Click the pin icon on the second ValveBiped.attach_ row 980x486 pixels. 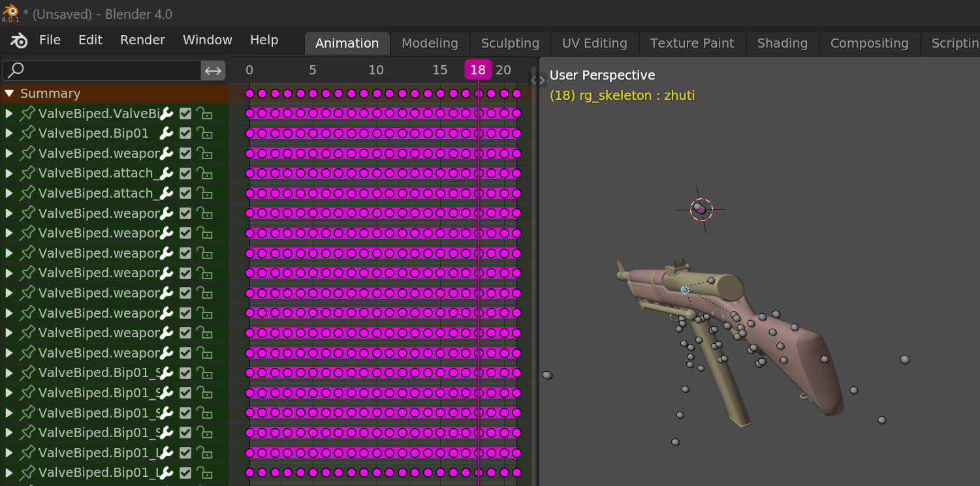[27, 194]
